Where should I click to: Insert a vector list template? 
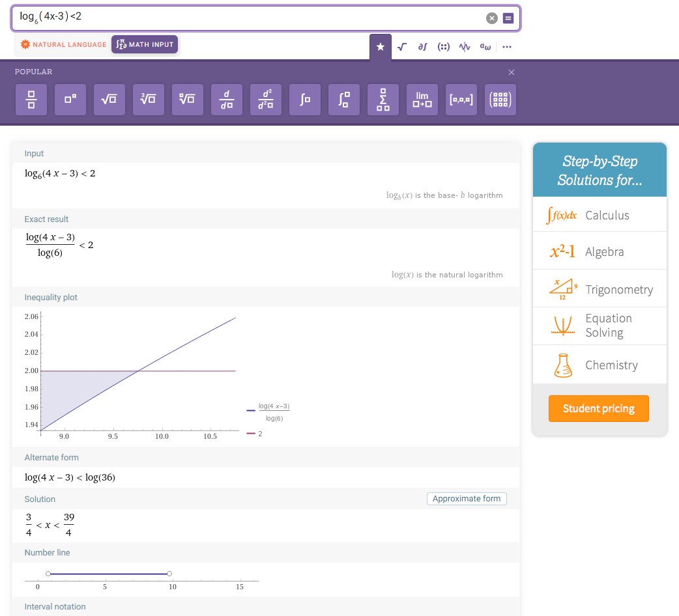pos(461,100)
